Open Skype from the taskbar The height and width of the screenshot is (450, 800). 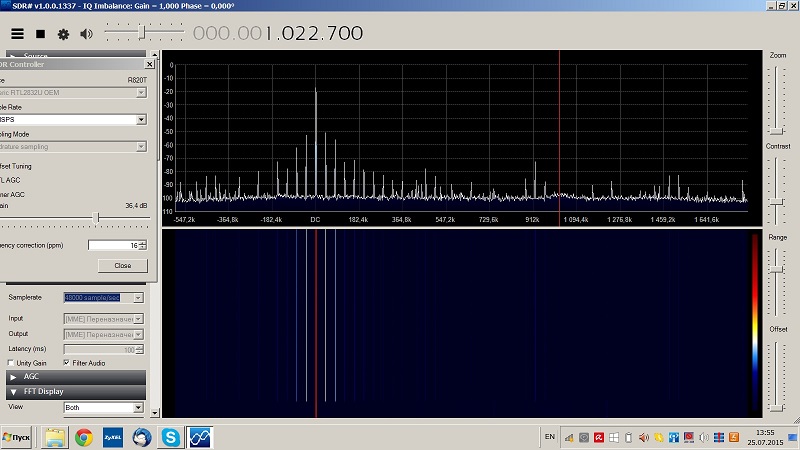[x=170, y=438]
